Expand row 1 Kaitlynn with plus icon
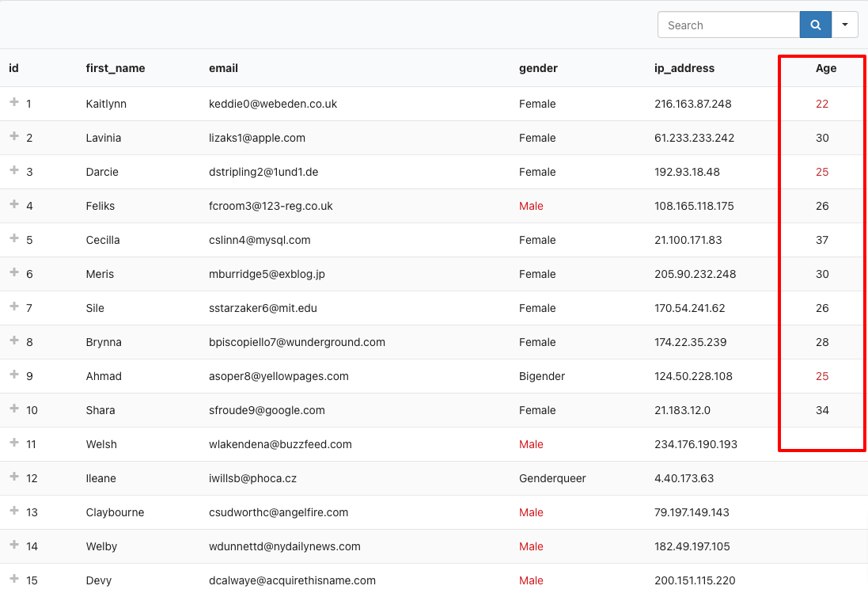Image resolution: width=868 pixels, height=597 pixels. point(13,103)
